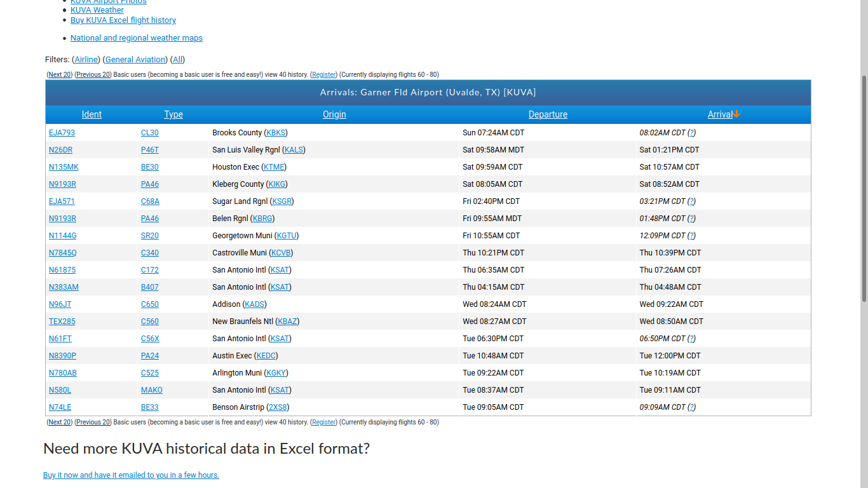868x488 pixels.
Task: Open flight EJA571
Action: coord(62,201)
